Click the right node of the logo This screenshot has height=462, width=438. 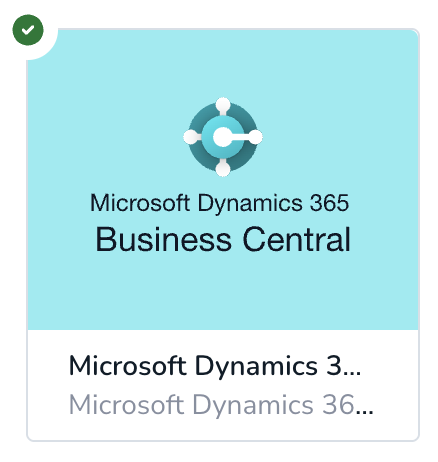coord(254,137)
